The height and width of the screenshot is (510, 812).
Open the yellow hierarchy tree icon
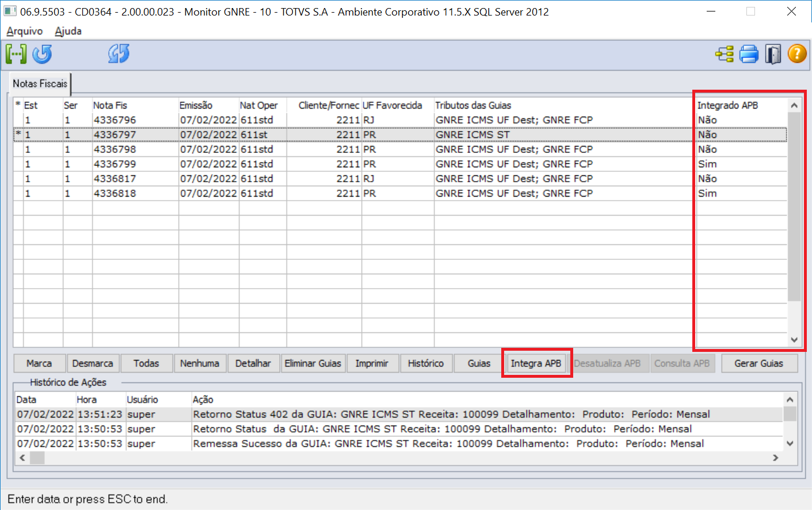pyautogui.click(x=725, y=54)
